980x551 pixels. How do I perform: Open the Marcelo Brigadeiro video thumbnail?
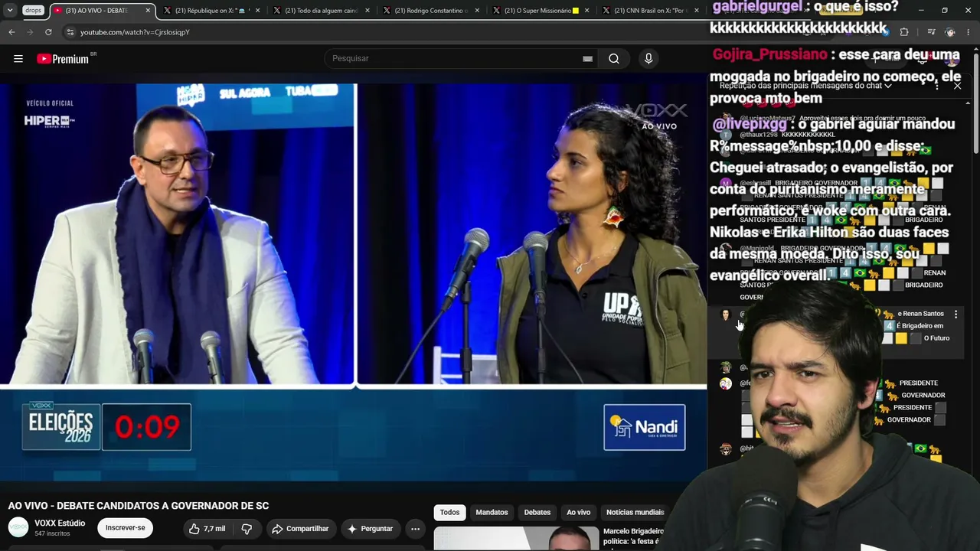516,539
